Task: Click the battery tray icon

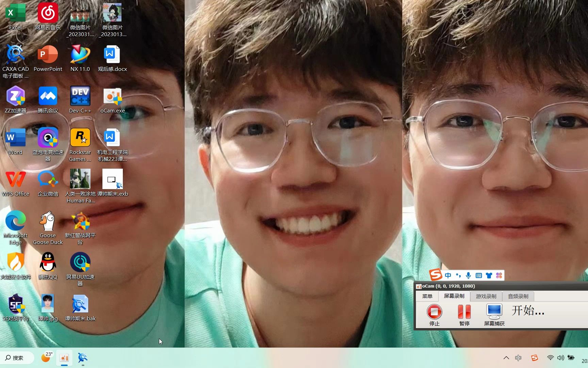Action: tap(571, 358)
